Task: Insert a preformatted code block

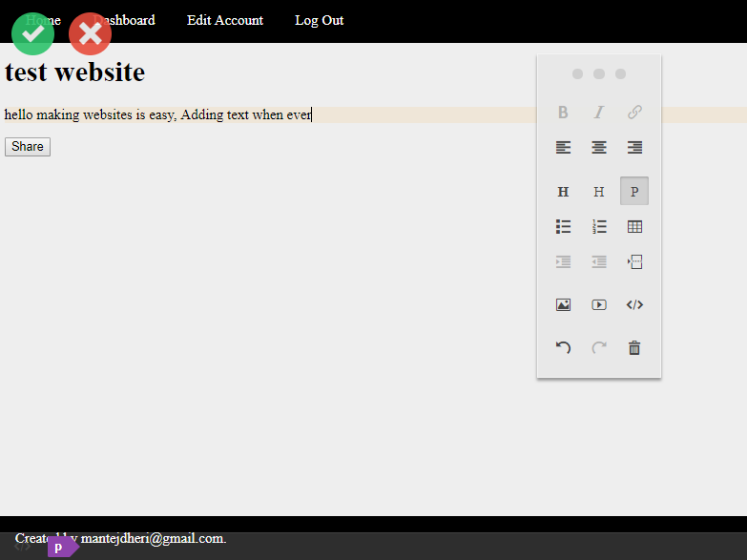Action: pyautogui.click(x=634, y=305)
